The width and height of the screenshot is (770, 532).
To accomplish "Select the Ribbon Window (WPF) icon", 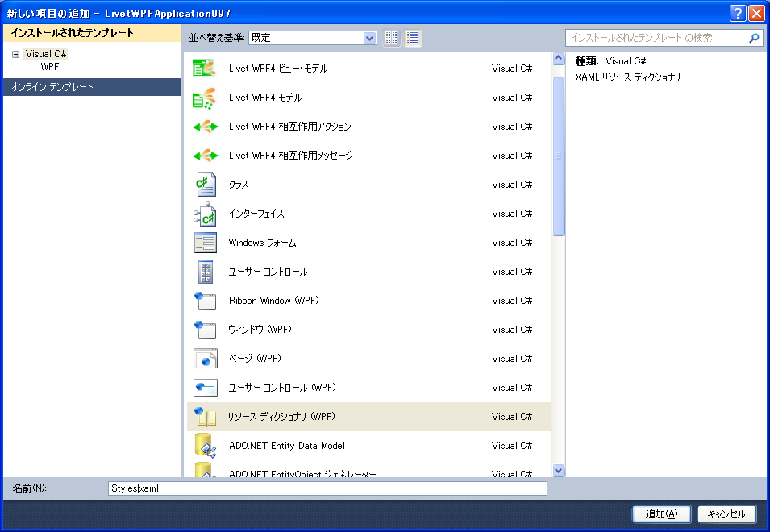I will [206, 301].
